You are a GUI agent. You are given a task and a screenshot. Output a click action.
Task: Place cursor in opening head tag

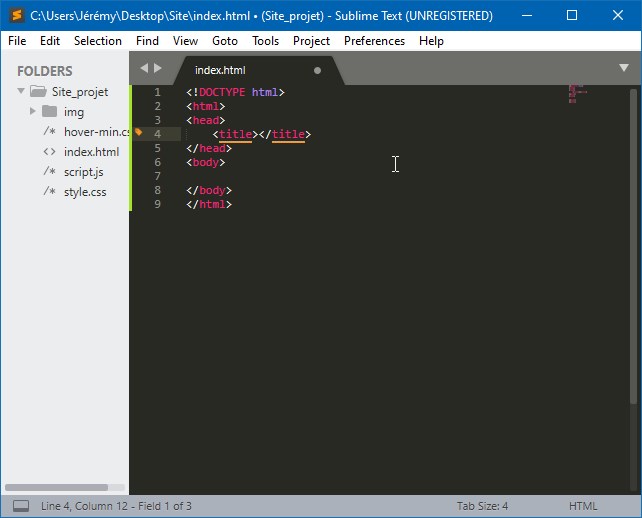pos(206,120)
